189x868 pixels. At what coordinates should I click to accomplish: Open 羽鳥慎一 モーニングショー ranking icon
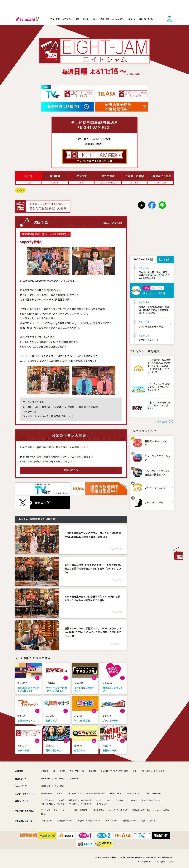pos(137,443)
